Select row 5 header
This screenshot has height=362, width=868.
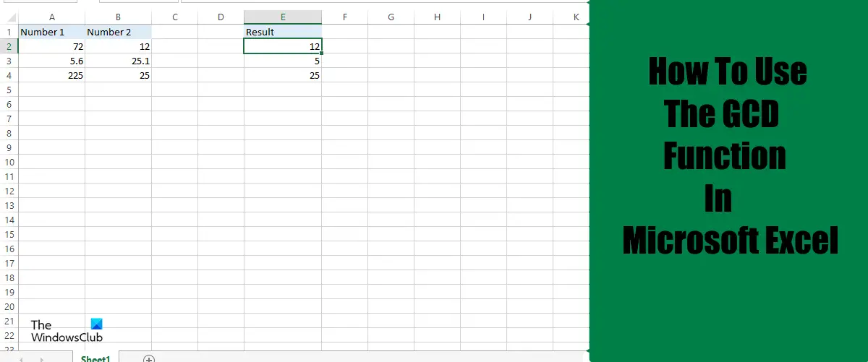pos(9,90)
